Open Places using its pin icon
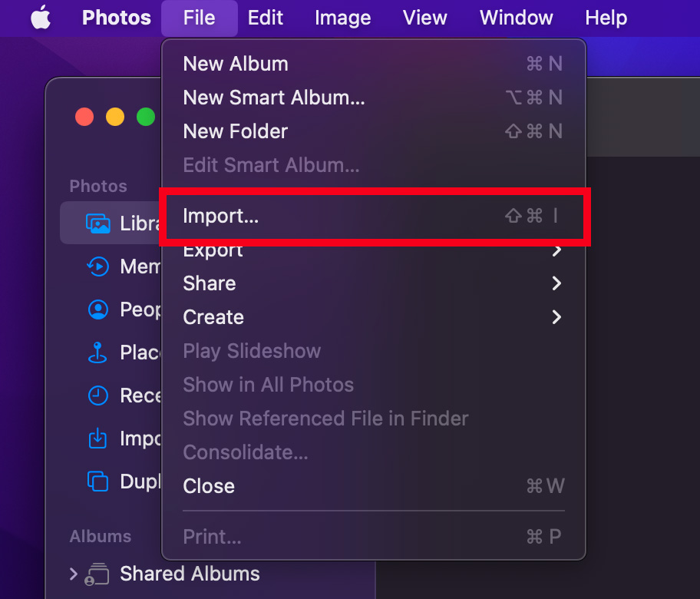The width and height of the screenshot is (700, 599). [97, 352]
